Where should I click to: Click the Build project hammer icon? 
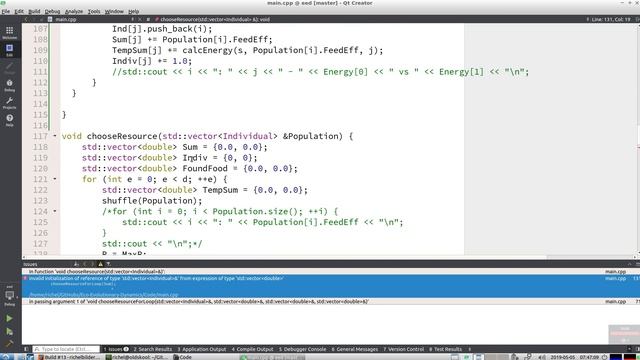(9, 344)
